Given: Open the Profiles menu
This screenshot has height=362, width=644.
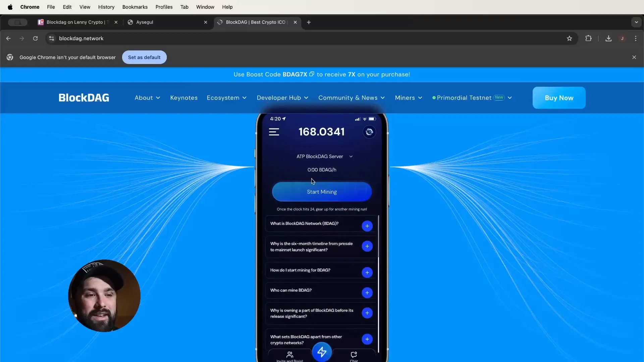Looking at the screenshot, I should tap(164, 7).
